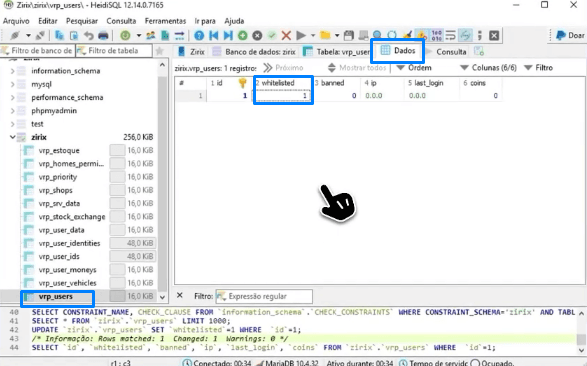
Task: Click the broom clear icon in toolbar
Action: click(408, 36)
